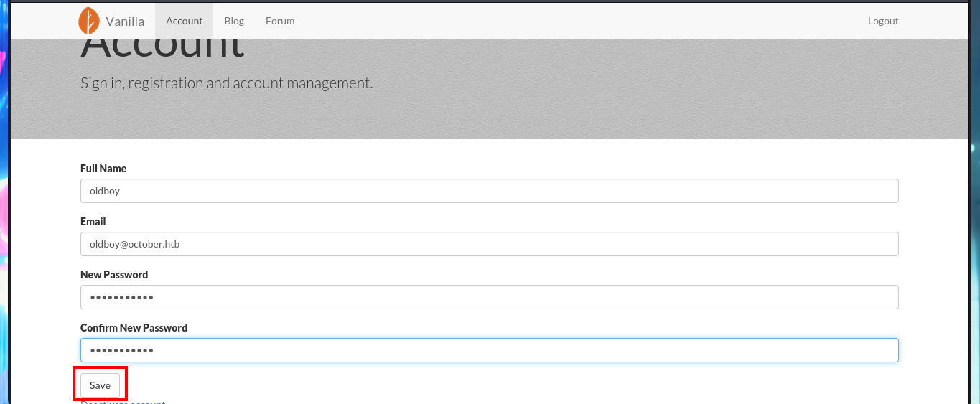980x404 pixels.
Task: Log out using the Logout link
Action: pos(883,21)
